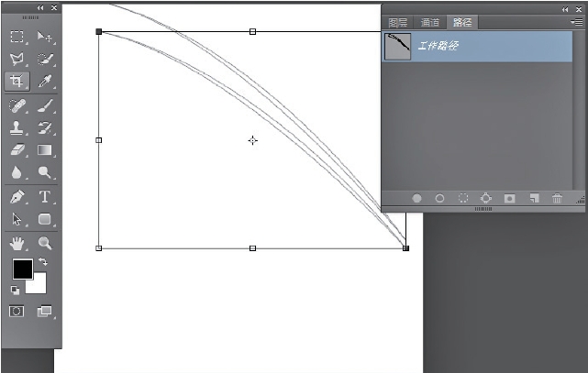Select the Rectangular Marquee tool
Image resolution: width=588 pixels, height=373 pixels.
(x=17, y=37)
